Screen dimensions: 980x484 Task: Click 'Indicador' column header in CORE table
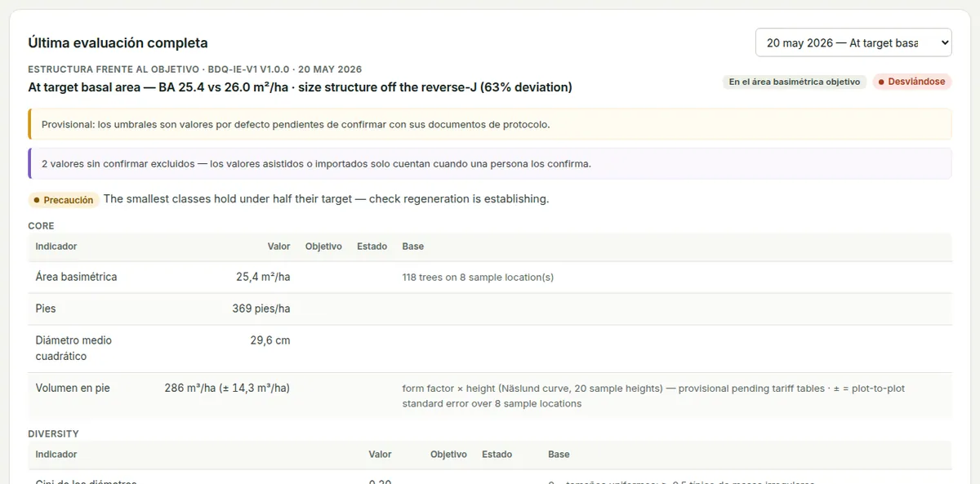tap(56, 246)
